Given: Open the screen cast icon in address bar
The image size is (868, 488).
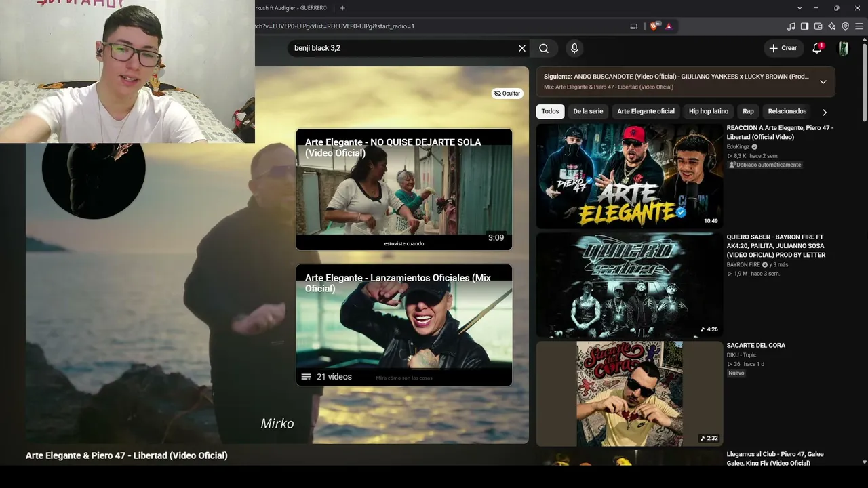Looking at the screenshot, I should 634,26.
